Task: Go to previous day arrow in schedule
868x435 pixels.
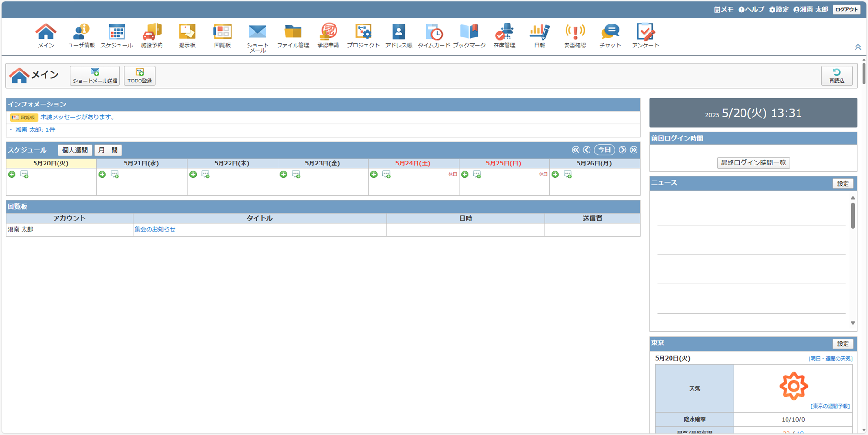Action: pyautogui.click(x=587, y=150)
